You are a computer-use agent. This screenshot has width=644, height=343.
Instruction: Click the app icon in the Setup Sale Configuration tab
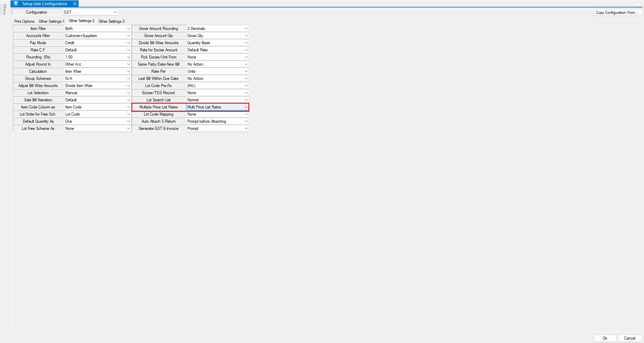(x=16, y=4)
